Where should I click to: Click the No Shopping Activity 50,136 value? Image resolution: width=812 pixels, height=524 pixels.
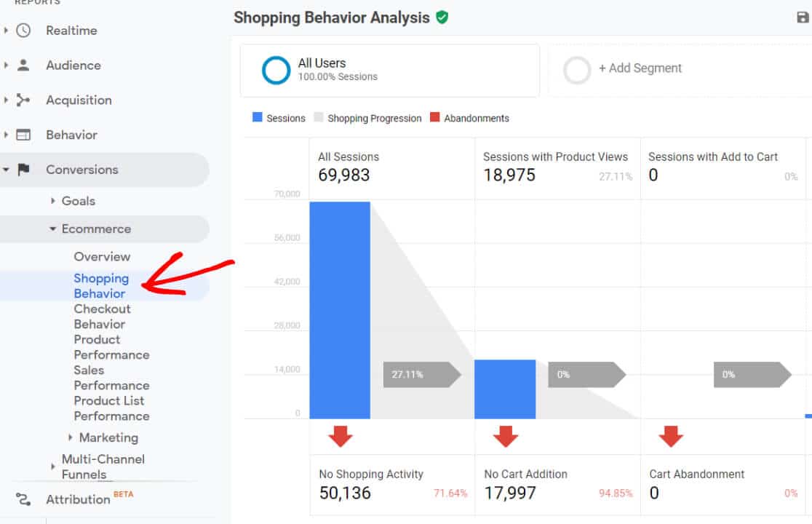tap(345, 493)
